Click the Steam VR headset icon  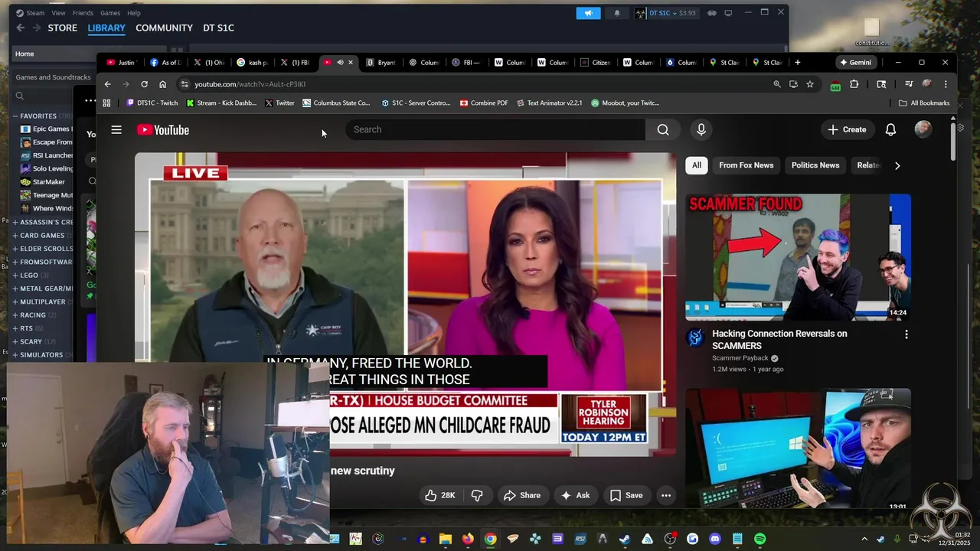coord(712,13)
